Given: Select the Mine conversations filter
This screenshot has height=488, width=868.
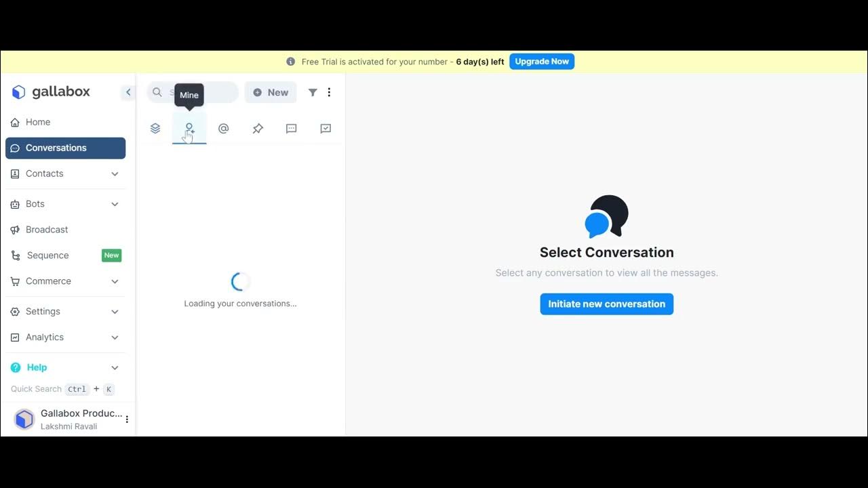Looking at the screenshot, I should point(189,129).
